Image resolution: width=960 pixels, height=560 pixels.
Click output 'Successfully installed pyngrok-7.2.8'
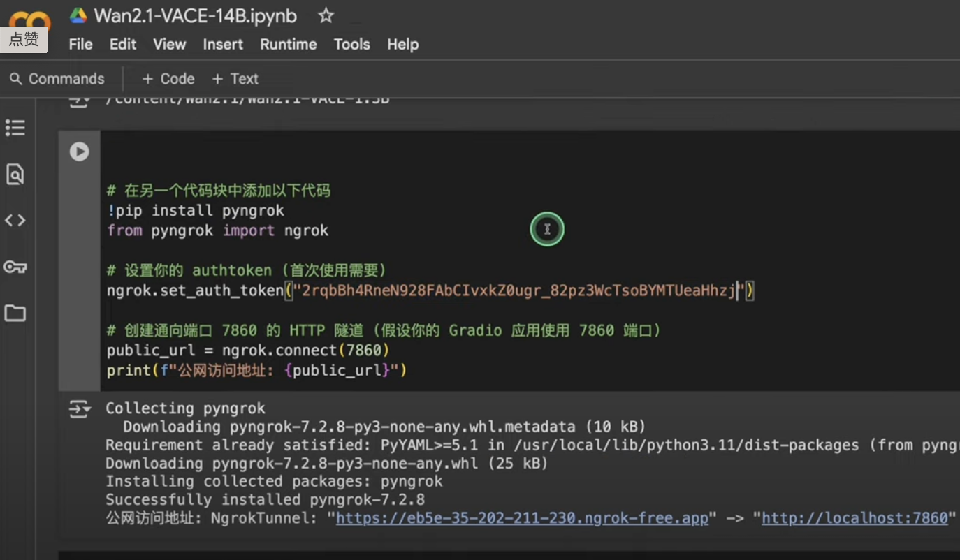click(265, 499)
